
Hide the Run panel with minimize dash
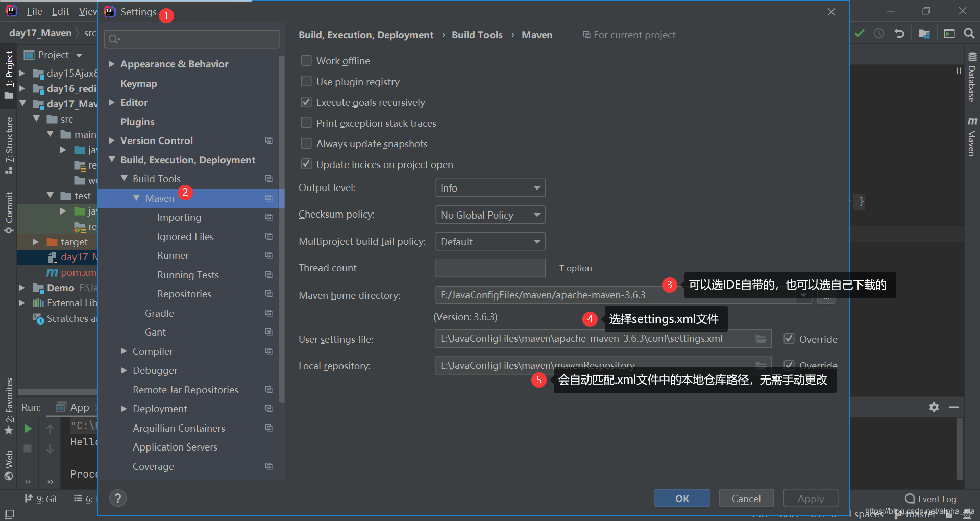(954, 407)
